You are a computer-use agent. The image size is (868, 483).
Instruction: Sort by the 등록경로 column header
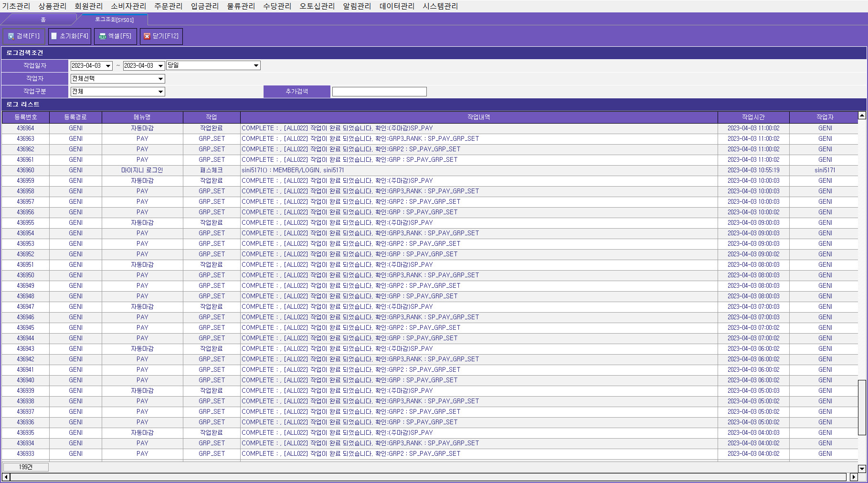(x=75, y=117)
